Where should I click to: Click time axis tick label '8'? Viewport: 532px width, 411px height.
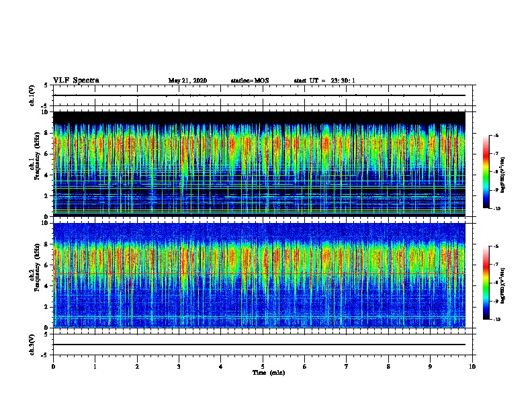point(388,367)
